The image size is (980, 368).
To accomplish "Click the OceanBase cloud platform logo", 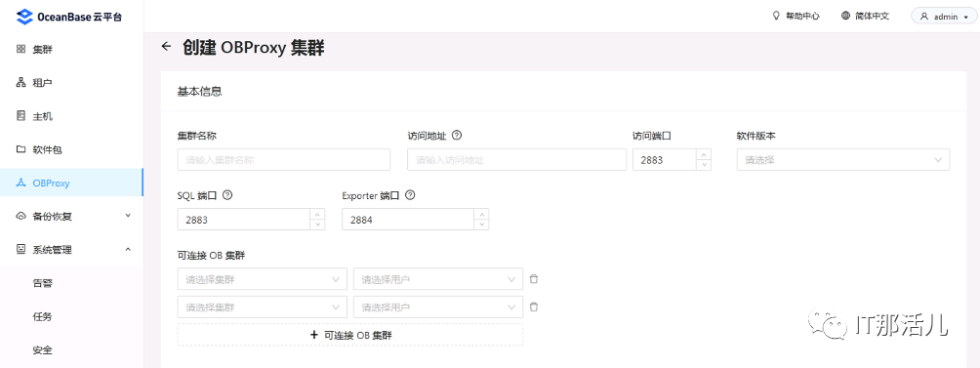I will pyautogui.click(x=69, y=17).
